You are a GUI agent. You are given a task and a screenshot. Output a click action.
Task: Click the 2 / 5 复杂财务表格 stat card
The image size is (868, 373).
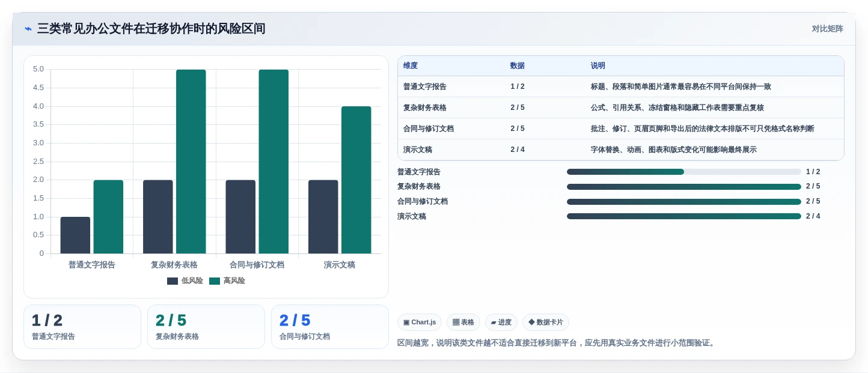point(206,327)
